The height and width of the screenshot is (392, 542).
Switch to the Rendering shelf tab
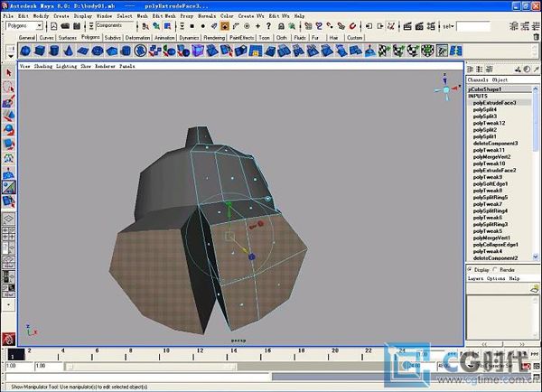coord(214,38)
